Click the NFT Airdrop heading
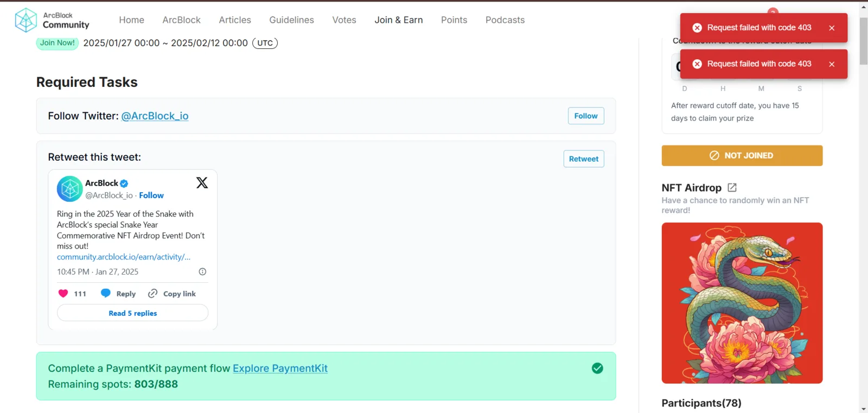The width and height of the screenshot is (868, 413). click(692, 188)
